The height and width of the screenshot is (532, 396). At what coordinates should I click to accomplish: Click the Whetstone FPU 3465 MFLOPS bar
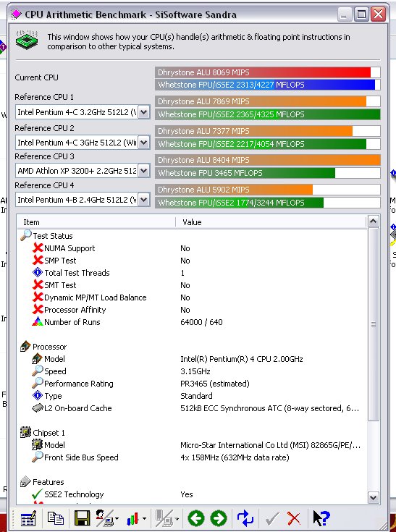click(268, 173)
